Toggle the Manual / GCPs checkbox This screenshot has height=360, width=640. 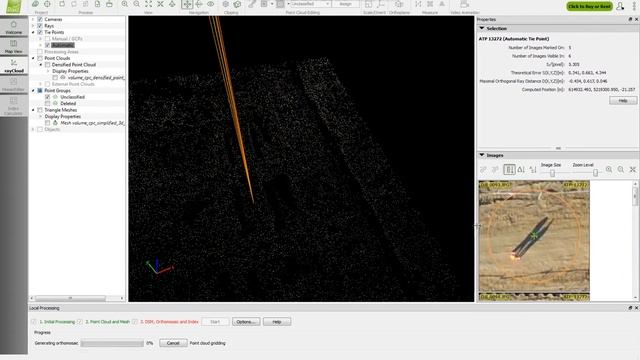47,39
